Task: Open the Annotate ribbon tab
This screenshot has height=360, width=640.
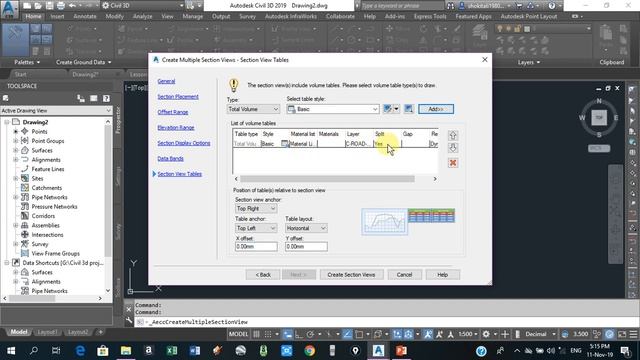Action: [x=85, y=16]
